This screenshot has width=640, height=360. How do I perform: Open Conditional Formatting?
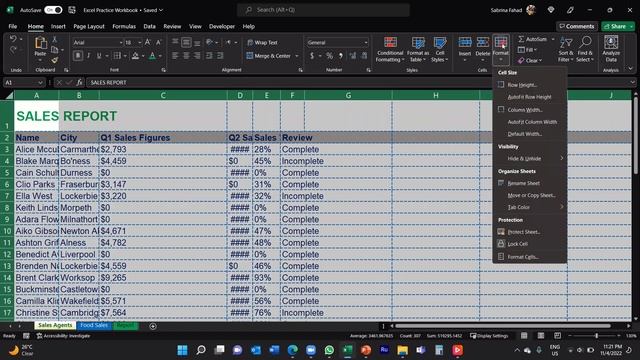(x=390, y=49)
